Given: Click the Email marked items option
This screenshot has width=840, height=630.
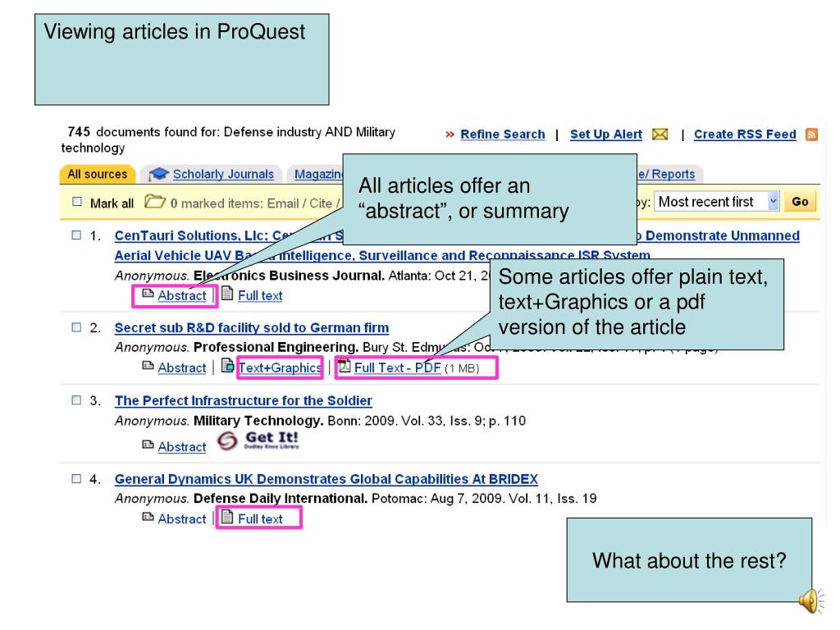Looking at the screenshot, I should pos(283,203).
